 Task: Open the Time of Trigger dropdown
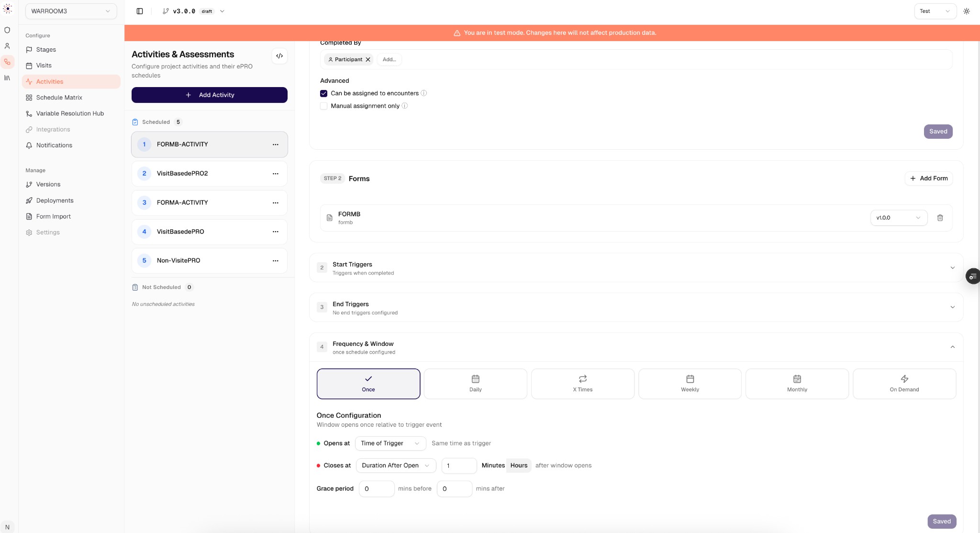pyautogui.click(x=390, y=444)
